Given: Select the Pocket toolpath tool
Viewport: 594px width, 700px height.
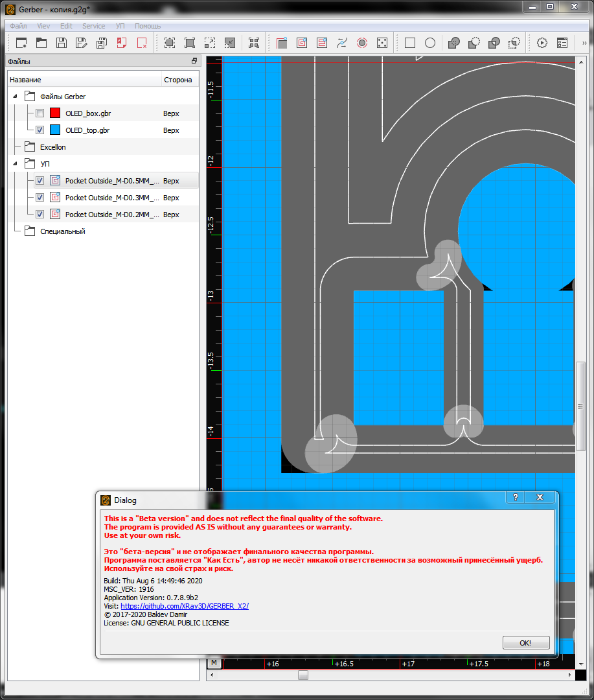Looking at the screenshot, I should pos(302,43).
